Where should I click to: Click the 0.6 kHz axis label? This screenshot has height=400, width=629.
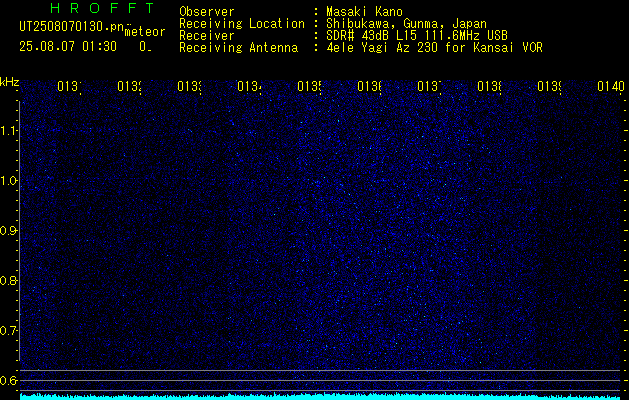(x=8, y=380)
